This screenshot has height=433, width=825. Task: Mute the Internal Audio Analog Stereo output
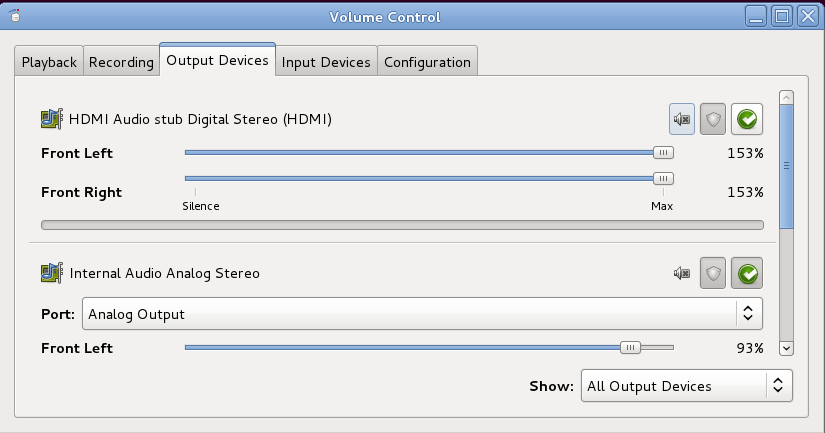coord(682,273)
